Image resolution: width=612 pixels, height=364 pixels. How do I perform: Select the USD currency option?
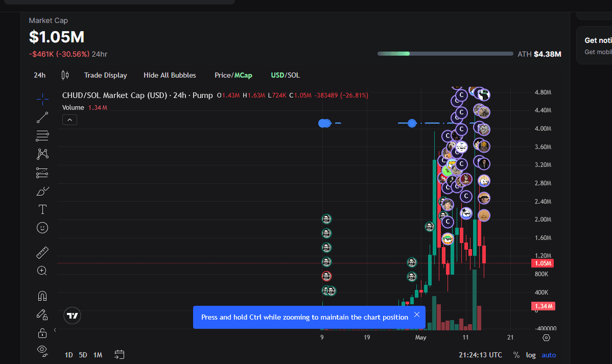click(277, 75)
